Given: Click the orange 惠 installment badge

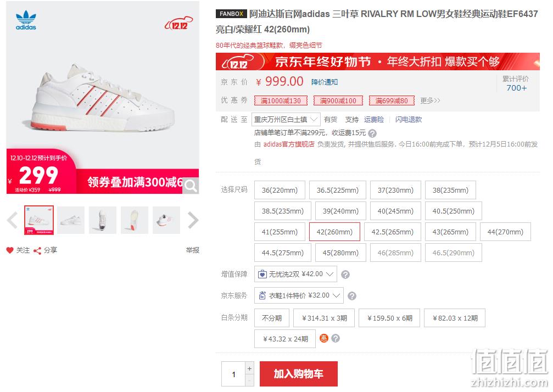Looking at the screenshot, I should pyautogui.click(x=324, y=338).
